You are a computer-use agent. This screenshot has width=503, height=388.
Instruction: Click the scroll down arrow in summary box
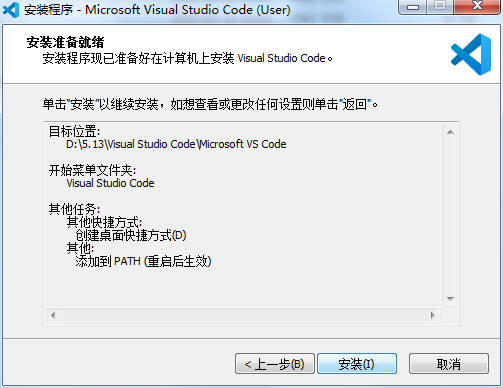pyautogui.click(x=450, y=298)
